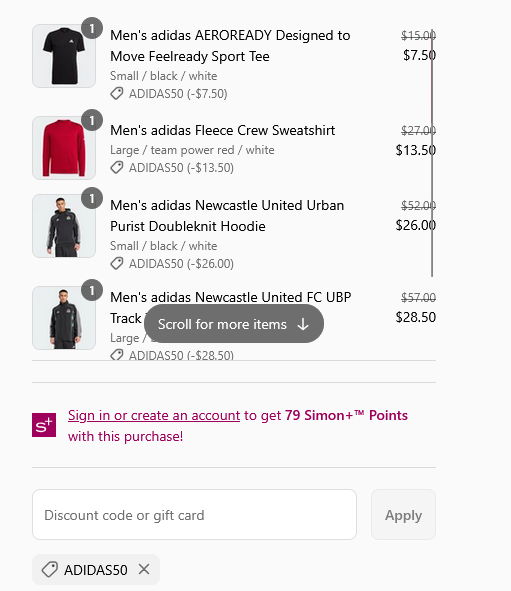The image size is (511, 591).
Task: Click the quantity badge on Track Jacket
Action: click(92, 290)
